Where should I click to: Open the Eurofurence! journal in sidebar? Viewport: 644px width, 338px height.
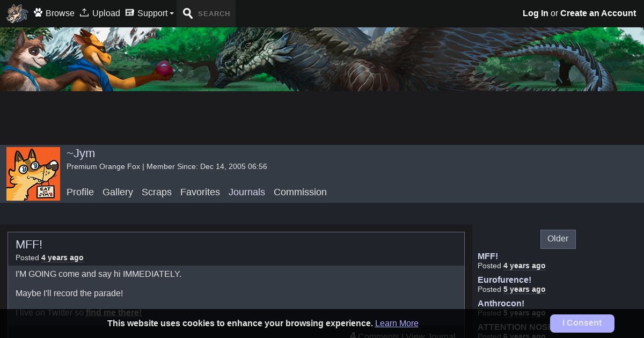tap(504, 280)
